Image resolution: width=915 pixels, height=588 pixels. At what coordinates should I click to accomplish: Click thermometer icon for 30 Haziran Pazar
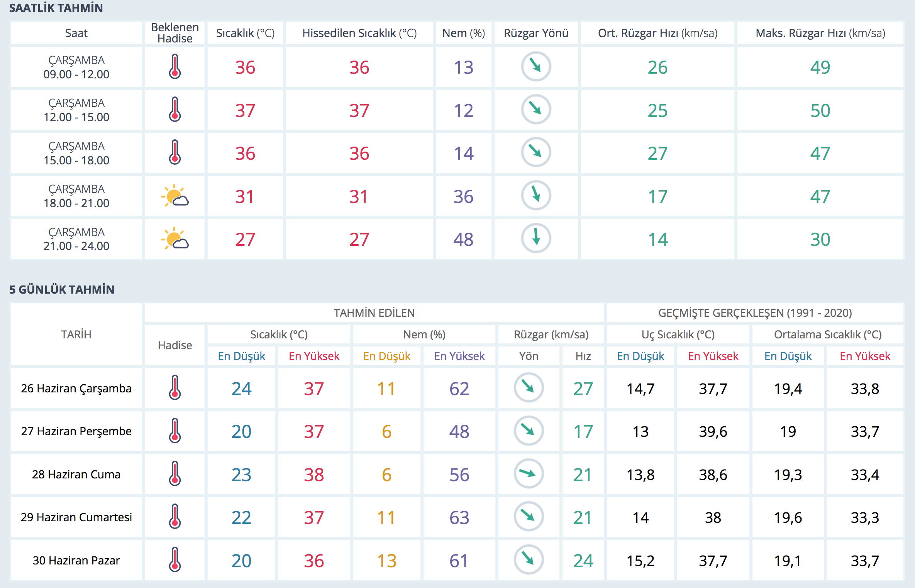coord(175,559)
